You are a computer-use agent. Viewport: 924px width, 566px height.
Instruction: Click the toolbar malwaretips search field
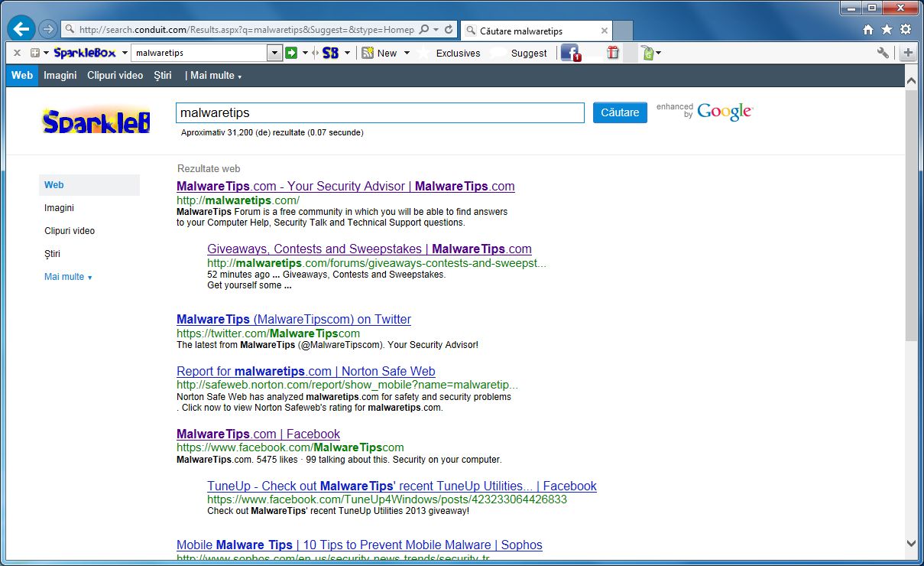pos(199,53)
